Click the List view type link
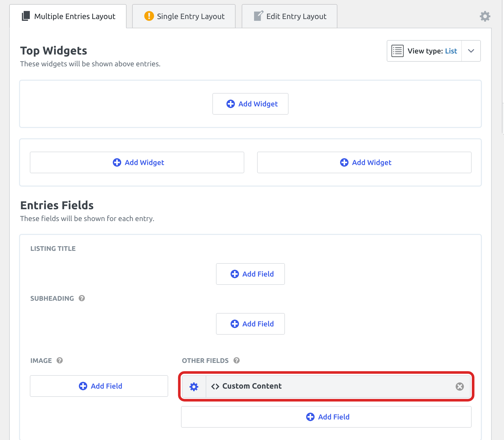The height and width of the screenshot is (440, 504). (x=451, y=51)
